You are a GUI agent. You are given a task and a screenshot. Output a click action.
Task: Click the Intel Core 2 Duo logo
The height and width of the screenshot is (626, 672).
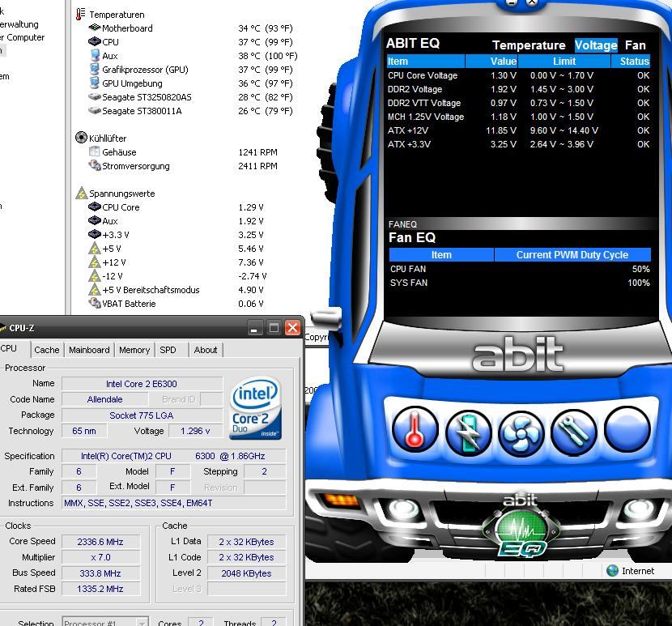point(255,408)
